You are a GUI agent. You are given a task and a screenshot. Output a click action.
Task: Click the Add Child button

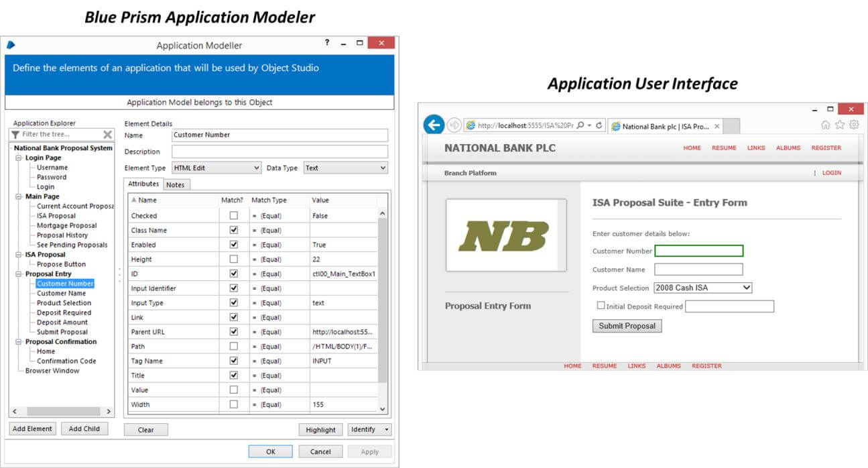point(84,429)
